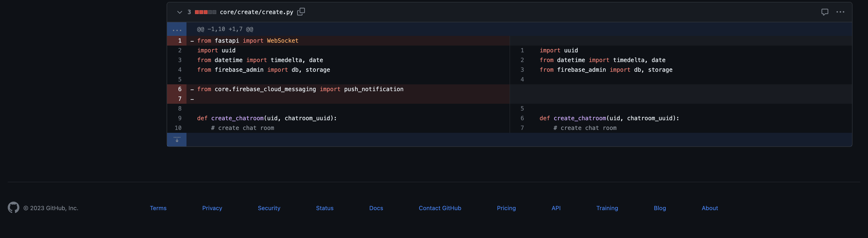
Task: Open the Privacy link
Action: 212,208
